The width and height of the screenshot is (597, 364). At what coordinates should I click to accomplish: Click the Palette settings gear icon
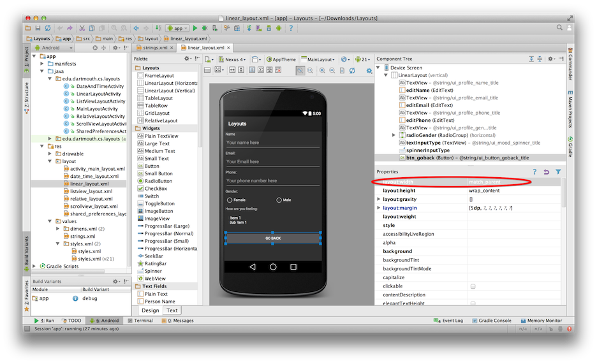[187, 59]
